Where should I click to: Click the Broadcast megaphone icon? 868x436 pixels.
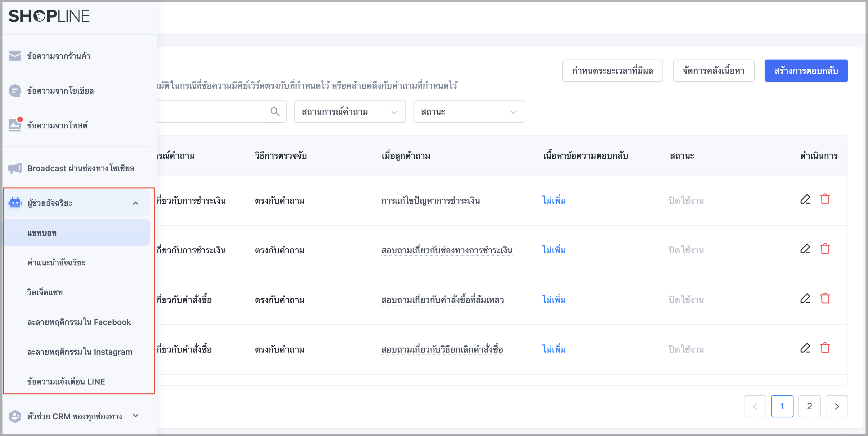pyautogui.click(x=15, y=168)
